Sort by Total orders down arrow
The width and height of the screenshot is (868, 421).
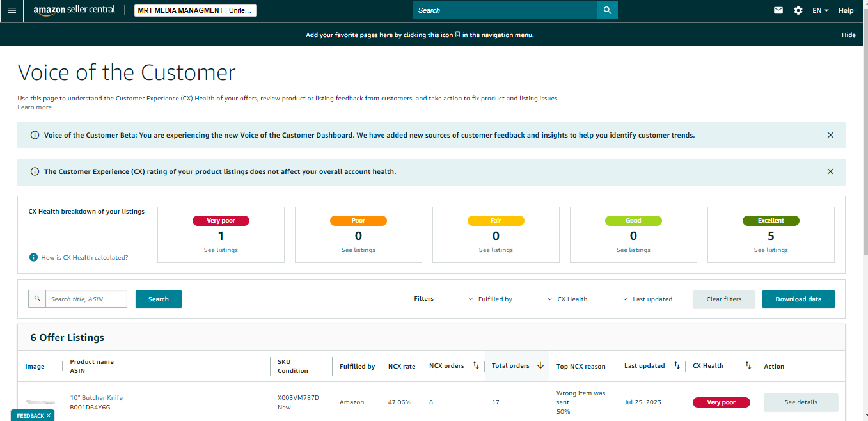click(541, 365)
